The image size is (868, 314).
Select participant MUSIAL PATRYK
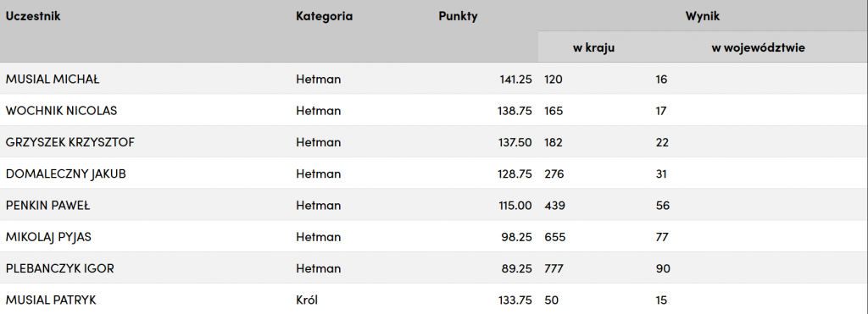pos(51,300)
